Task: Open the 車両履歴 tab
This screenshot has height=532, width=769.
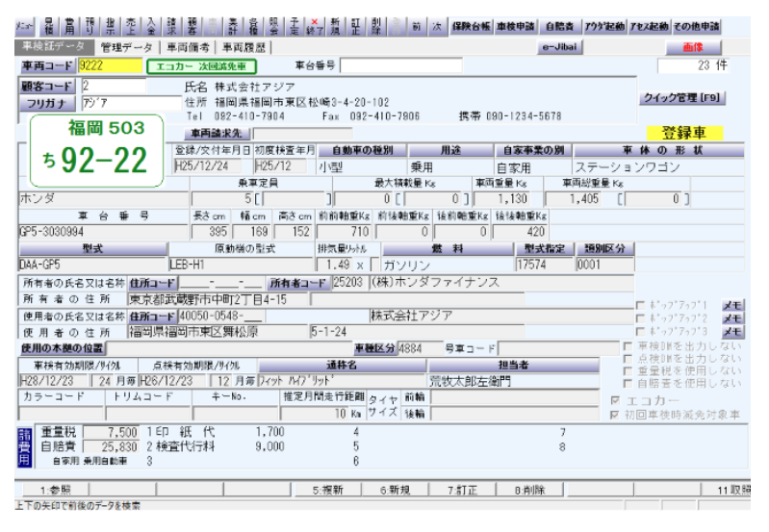Action: point(239,46)
